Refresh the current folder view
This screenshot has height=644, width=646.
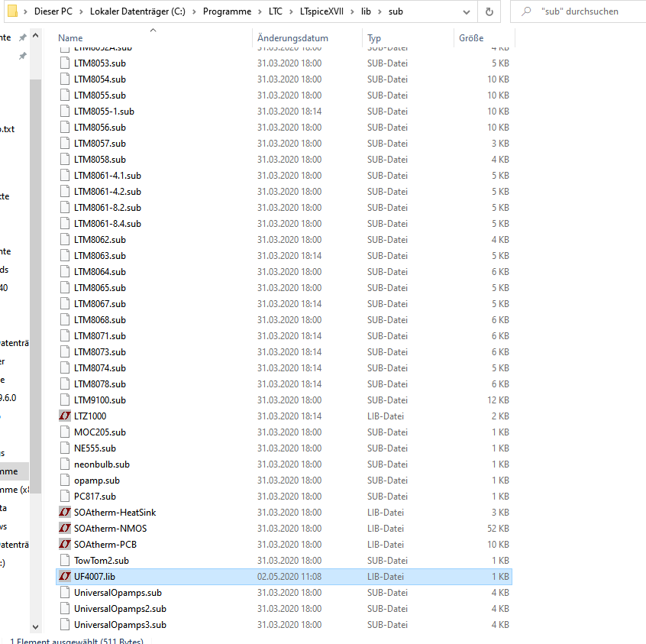point(489,11)
